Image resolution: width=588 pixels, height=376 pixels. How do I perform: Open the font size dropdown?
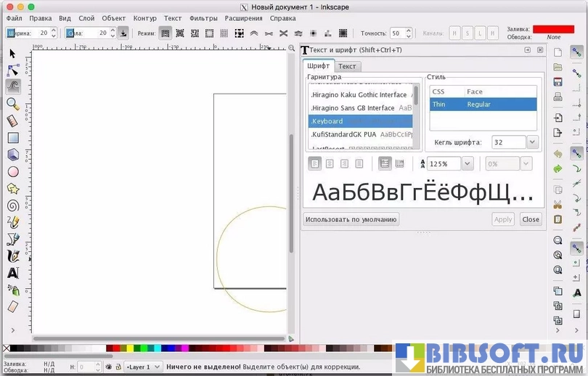[532, 142]
